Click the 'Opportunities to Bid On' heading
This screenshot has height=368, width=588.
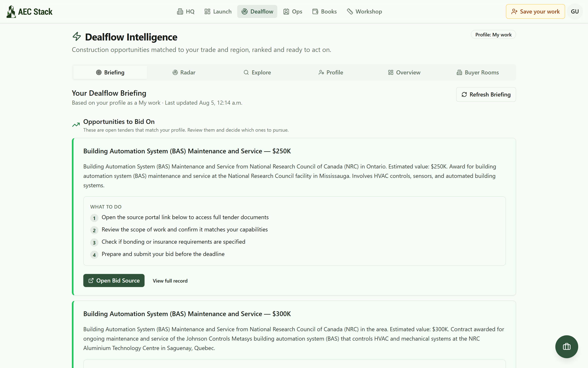click(x=119, y=121)
